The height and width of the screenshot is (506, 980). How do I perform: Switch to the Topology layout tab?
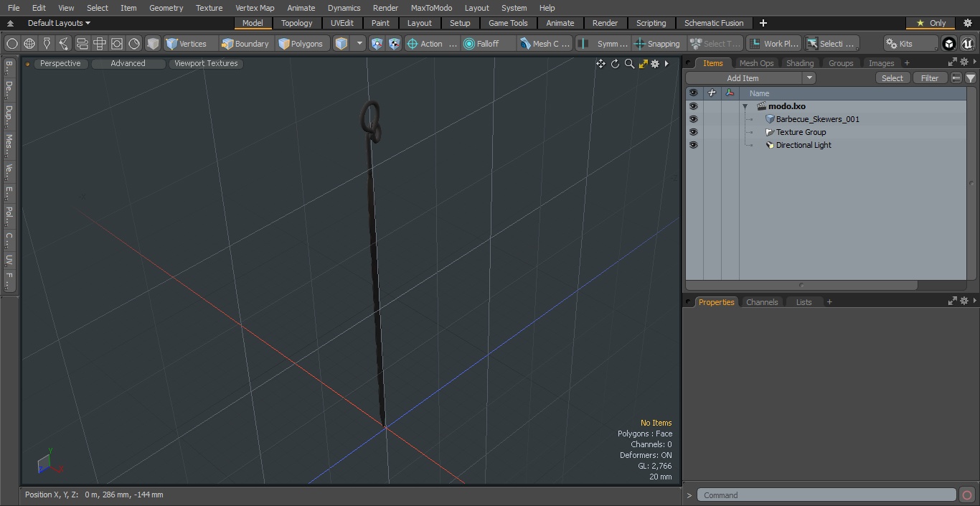(296, 23)
